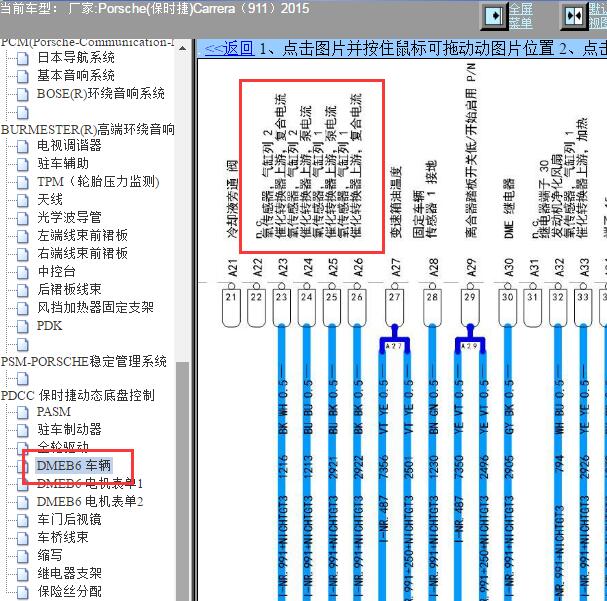
Task: Click document icon beside PASM
Action: point(22,412)
